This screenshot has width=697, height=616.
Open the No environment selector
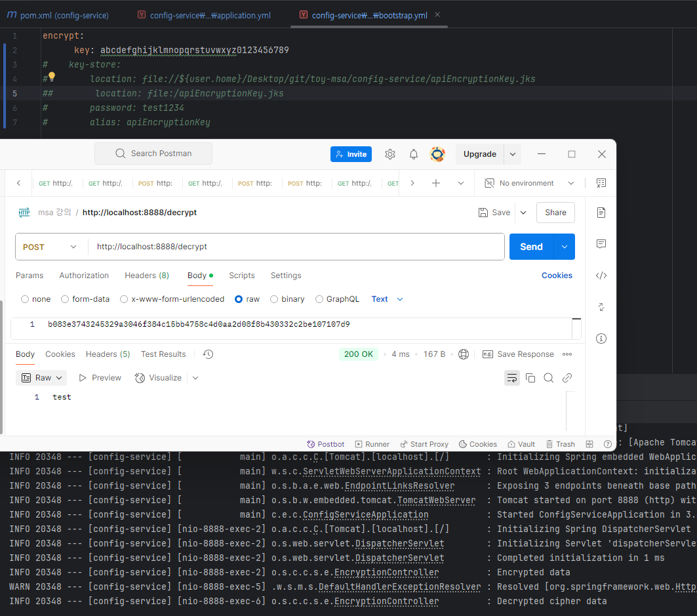pyautogui.click(x=529, y=183)
